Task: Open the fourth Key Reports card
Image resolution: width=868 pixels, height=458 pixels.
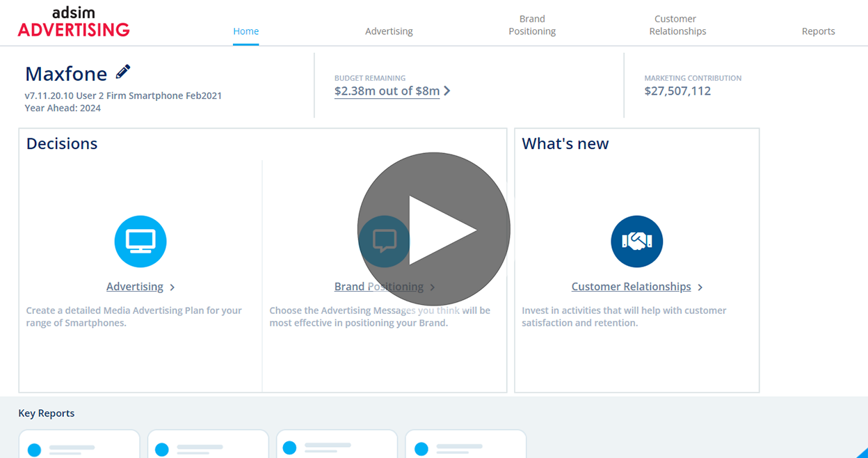Action: point(465,445)
